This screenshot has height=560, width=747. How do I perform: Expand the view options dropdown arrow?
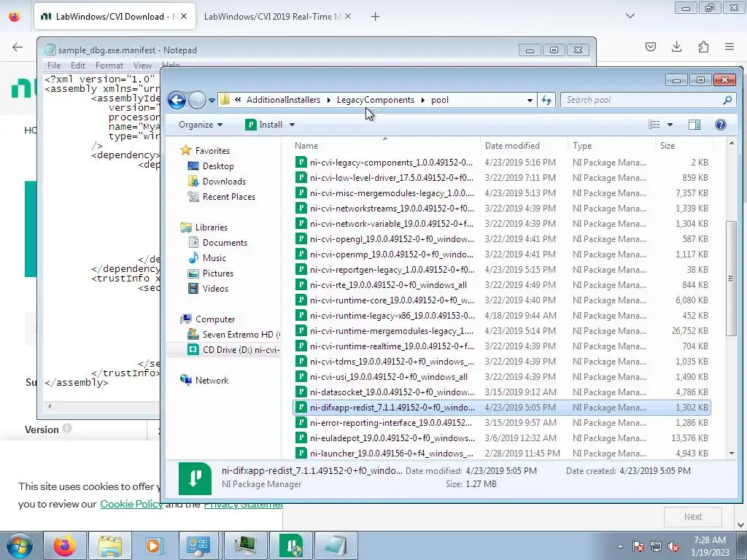pyautogui.click(x=670, y=125)
